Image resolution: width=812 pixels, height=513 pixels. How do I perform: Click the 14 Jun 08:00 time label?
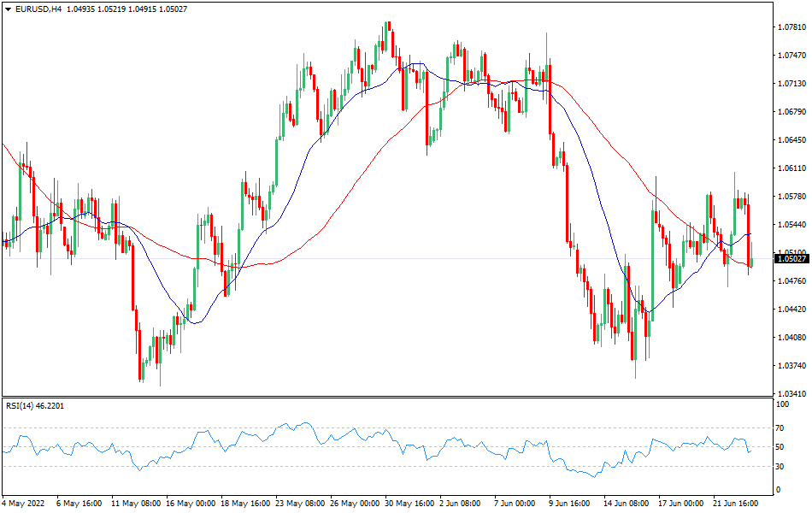[x=626, y=503]
